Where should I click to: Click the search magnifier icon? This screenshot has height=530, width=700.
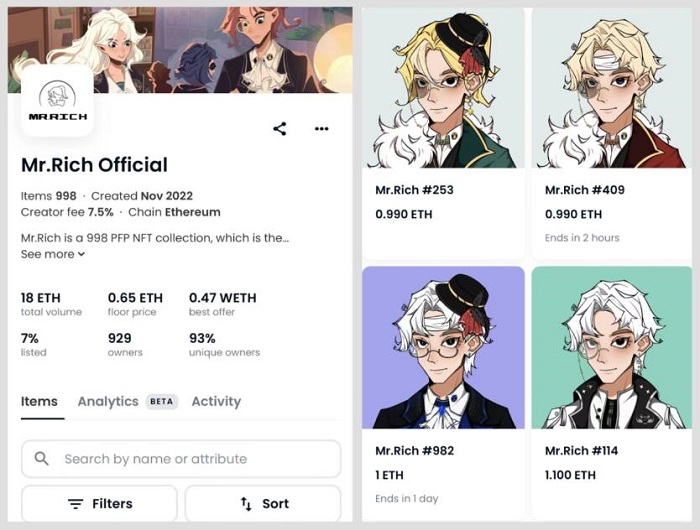pyautogui.click(x=42, y=458)
